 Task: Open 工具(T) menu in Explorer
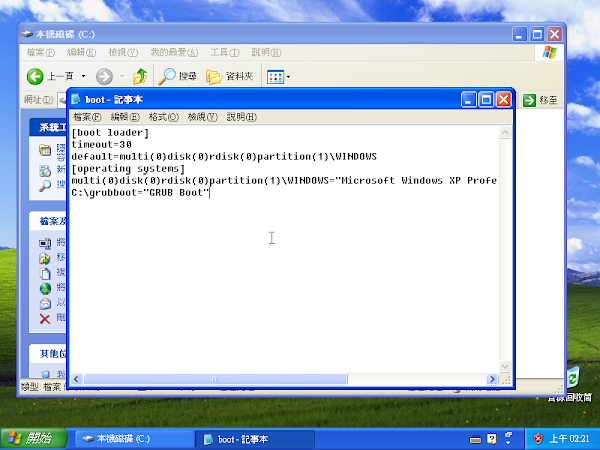tap(225, 52)
